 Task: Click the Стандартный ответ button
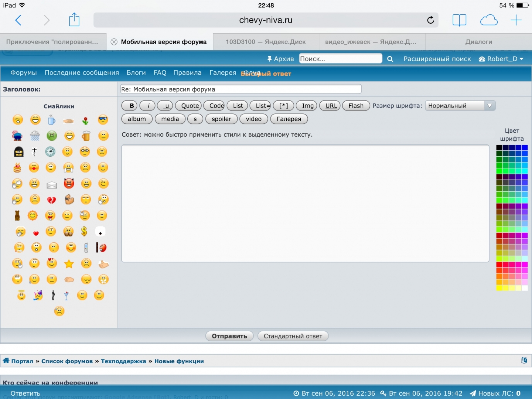(x=293, y=336)
